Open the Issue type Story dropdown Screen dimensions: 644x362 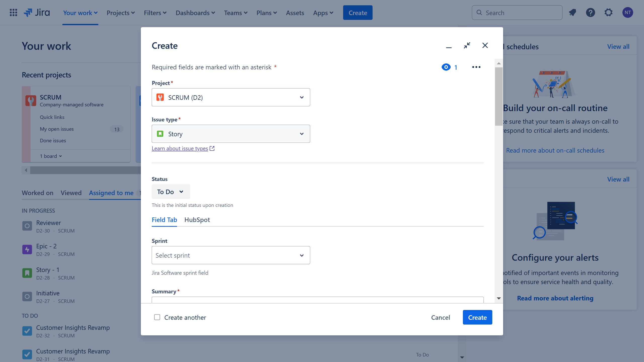[x=231, y=134]
